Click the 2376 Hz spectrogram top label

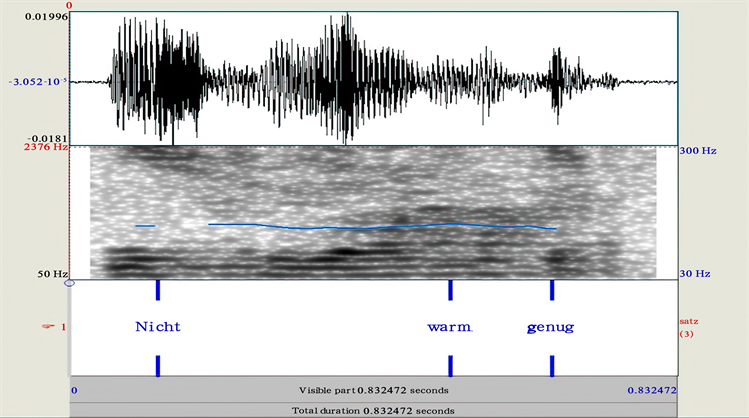coord(47,145)
